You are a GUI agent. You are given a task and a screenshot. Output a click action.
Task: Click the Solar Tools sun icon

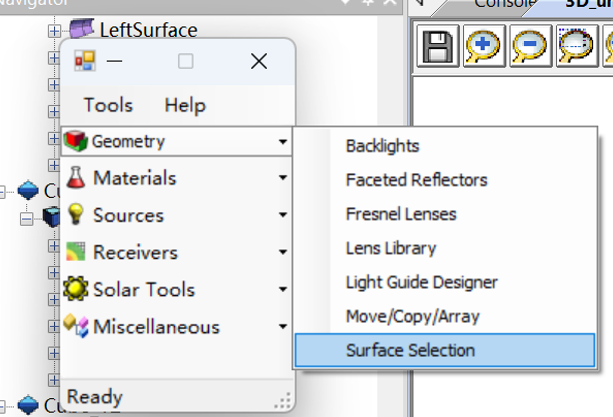(x=75, y=289)
